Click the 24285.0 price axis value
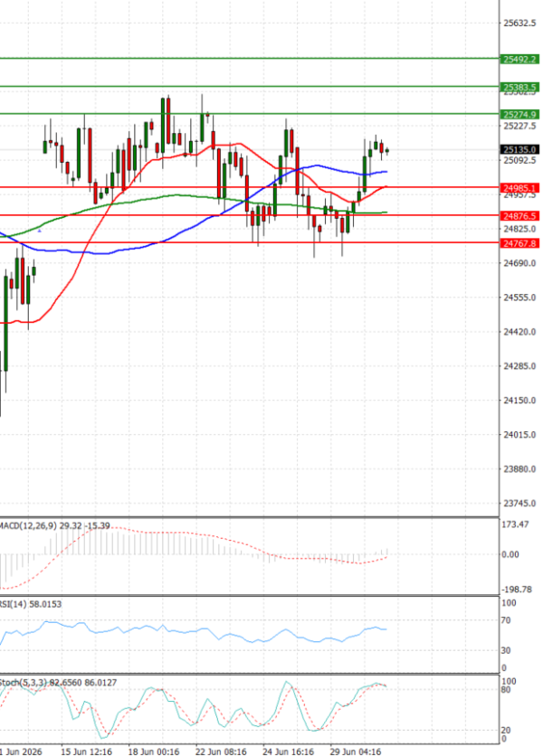This screenshot has height=756, width=543. pyautogui.click(x=519, y=366)
